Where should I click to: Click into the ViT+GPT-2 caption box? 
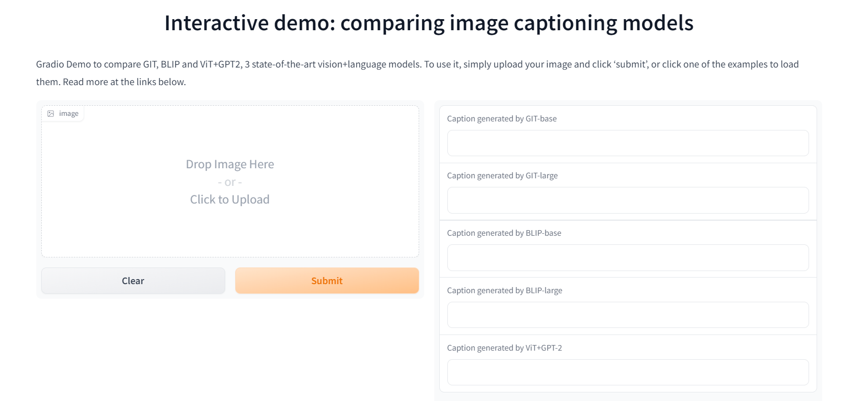pos(628,372)
